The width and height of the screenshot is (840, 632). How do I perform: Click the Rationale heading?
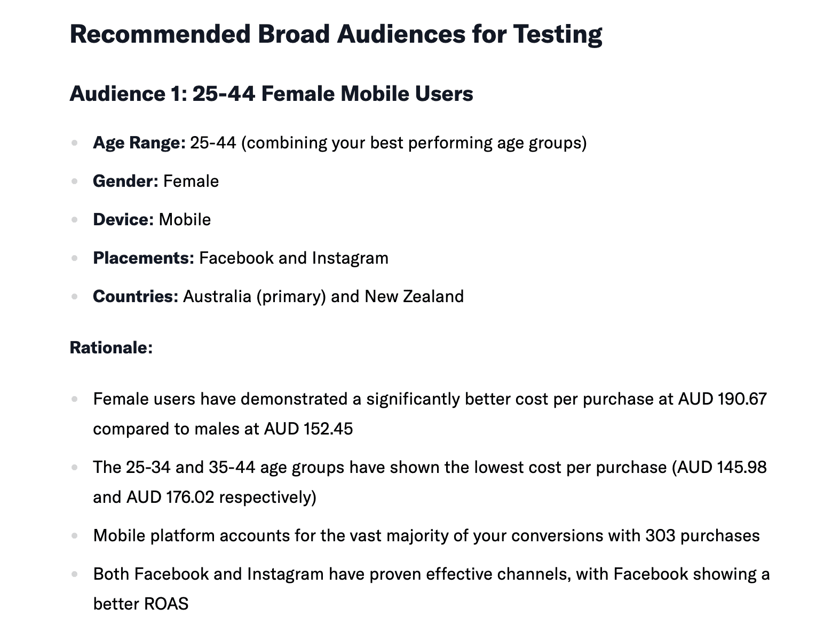click(111, 347)
